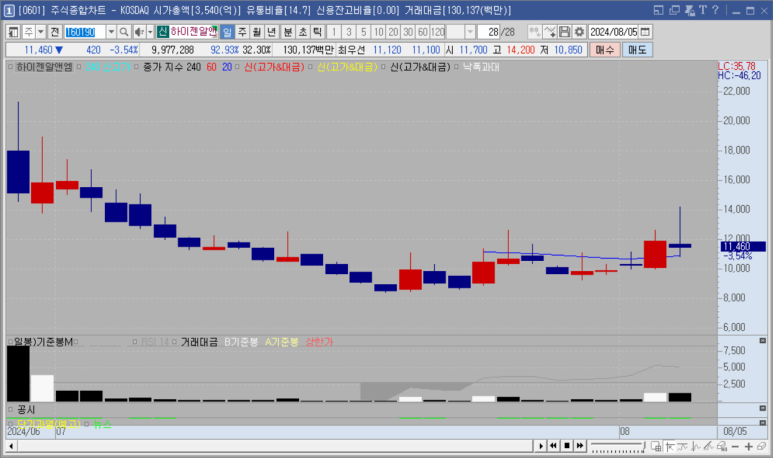Select the 년 yearly period tab
Image resolution: width=773 pixels, height=458 pixels.
pyautogui.click(x=272, y=32)
